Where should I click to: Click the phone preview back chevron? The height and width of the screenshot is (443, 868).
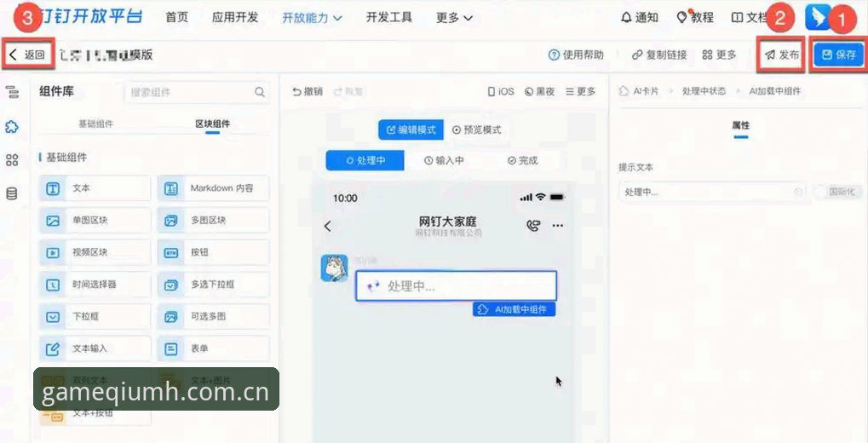[x=328, y=226]
